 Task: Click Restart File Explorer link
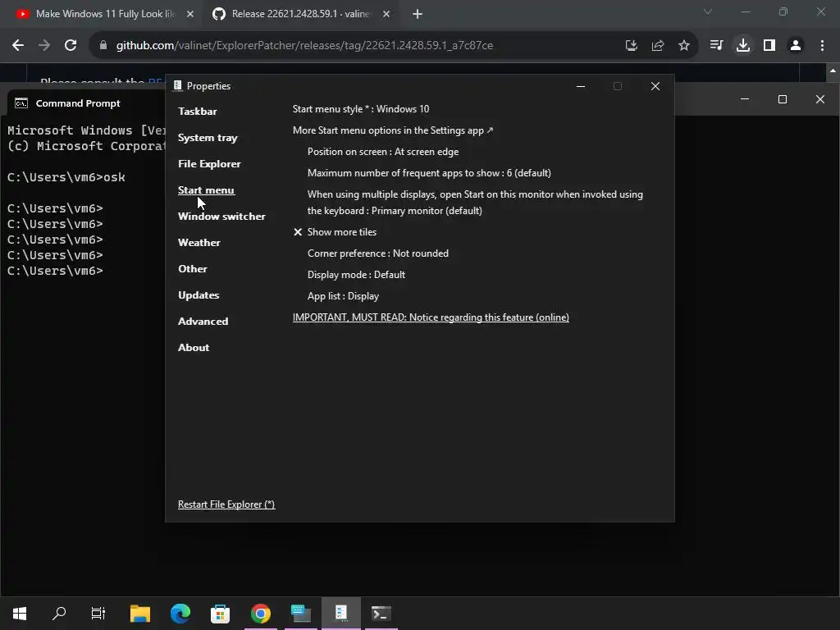(x=226, y=504)
